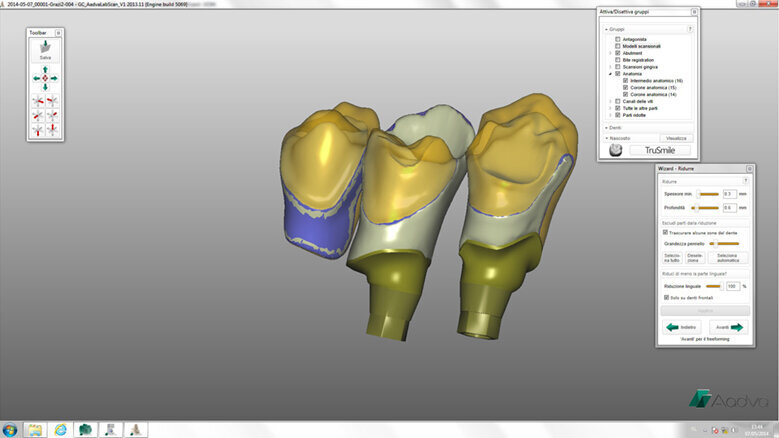The height and width of the screenshot is (438, 779).
Task: Click the Seleziona automatica button
Action: 726,258
